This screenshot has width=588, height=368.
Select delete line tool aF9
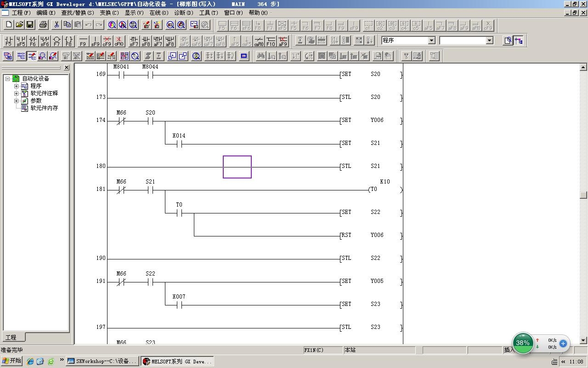point(283,41)
